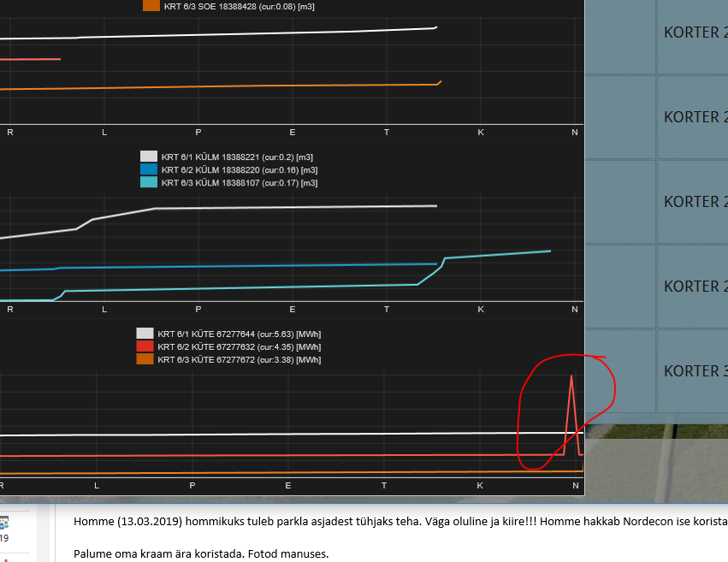Select the N axis label on bottom chart
Screen dimensions: 728x562
pyautogui.click(x=575, y=485)
